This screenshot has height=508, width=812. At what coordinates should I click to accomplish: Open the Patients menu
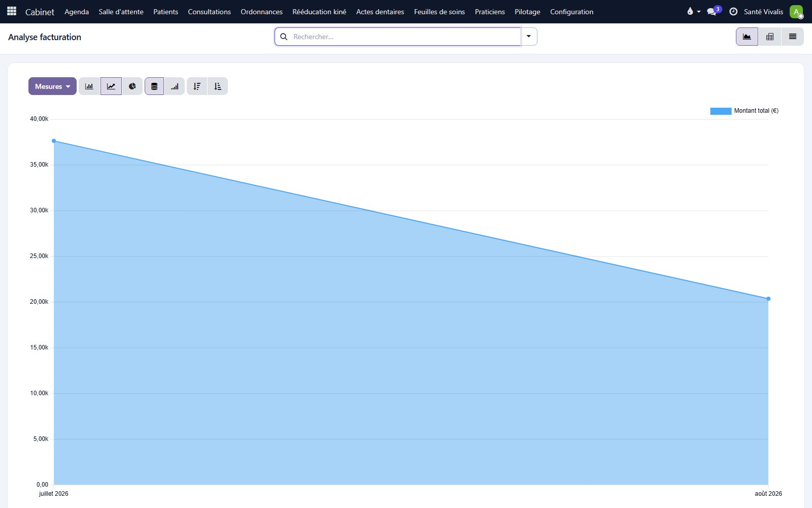(165, 12)
